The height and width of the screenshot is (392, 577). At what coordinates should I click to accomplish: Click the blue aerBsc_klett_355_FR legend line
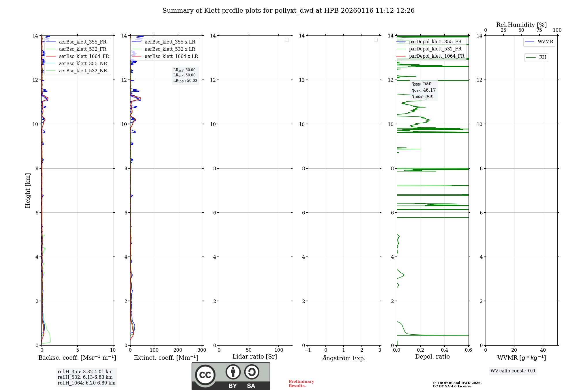point(51,42)
